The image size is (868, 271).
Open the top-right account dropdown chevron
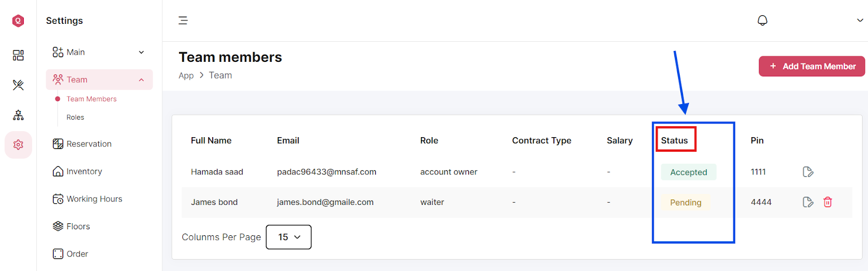point(860,21)
